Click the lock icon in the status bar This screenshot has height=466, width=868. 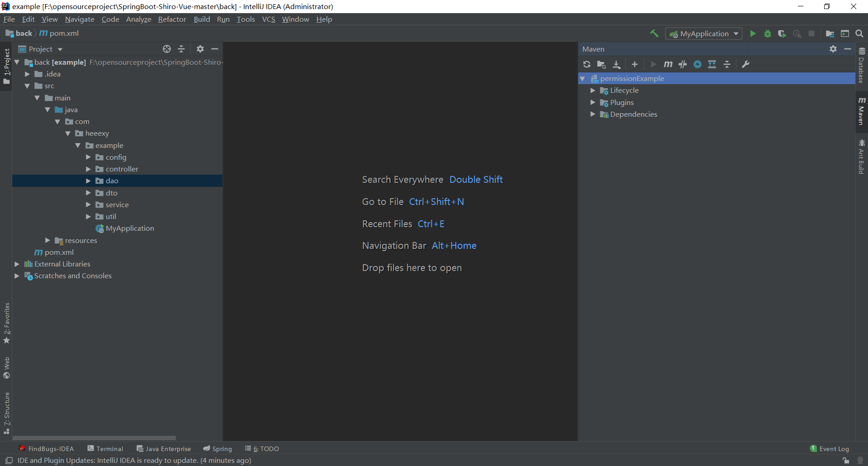[846, 461]
